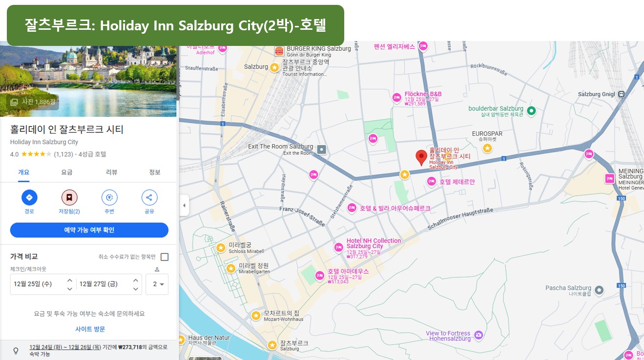Click the EUROSPAR supermarket star marker
The height and width of the screenshot is (360, 644).
(487, 148)
